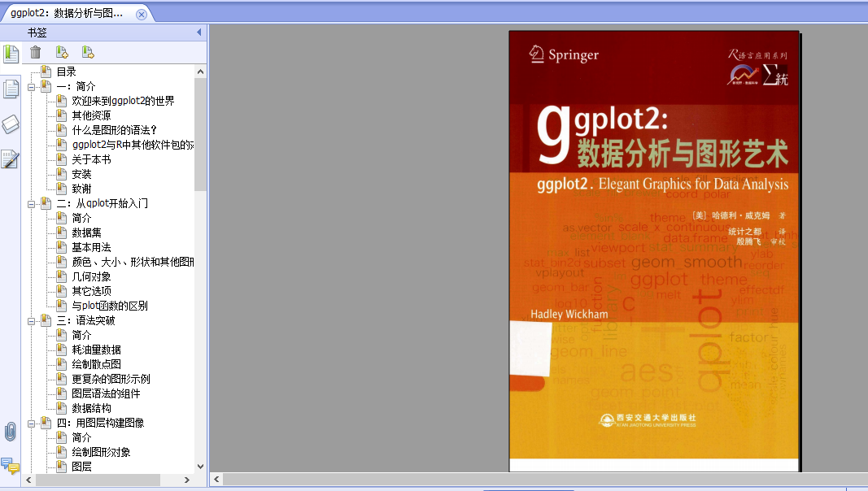Click document view scroll left arrow
This screenshot has width=868, height=491.
[217, 480]
